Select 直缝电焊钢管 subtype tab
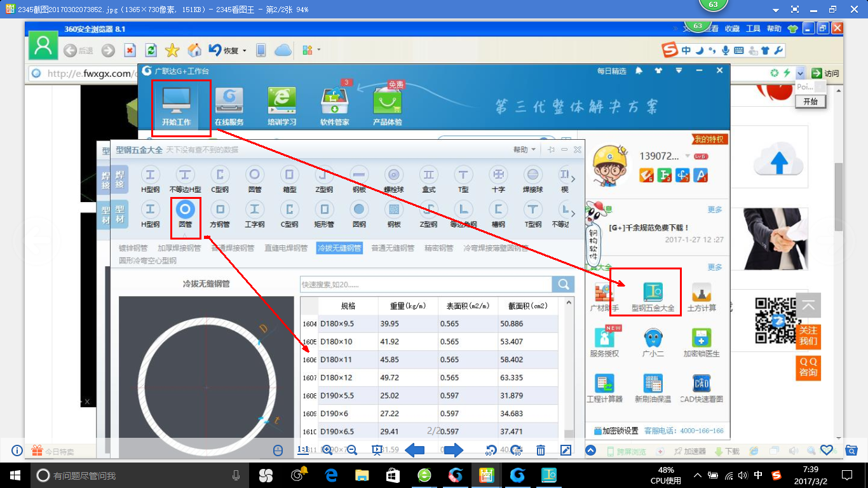The height and width of the screenshot is (488, 868). (x=286, y=248)
